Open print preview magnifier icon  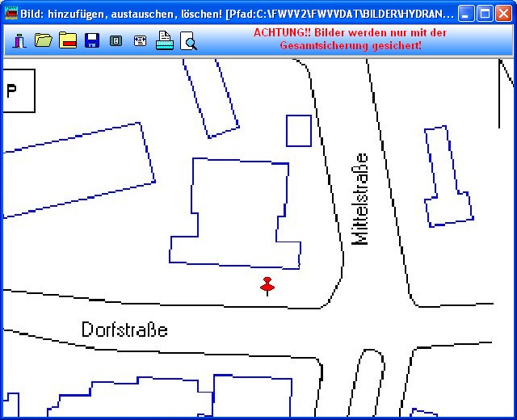point(188,41)
